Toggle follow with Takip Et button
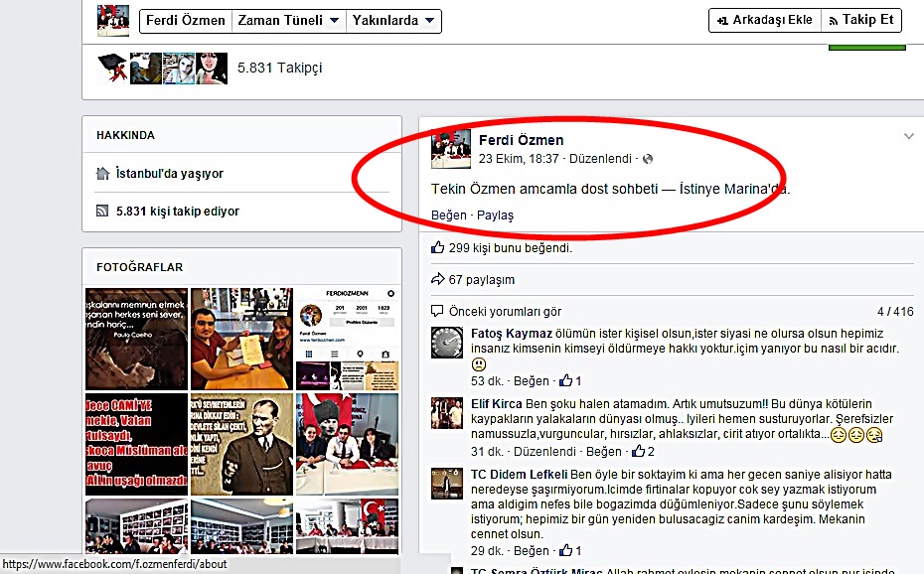The image size is (924, 574). (x=860, y=20)
